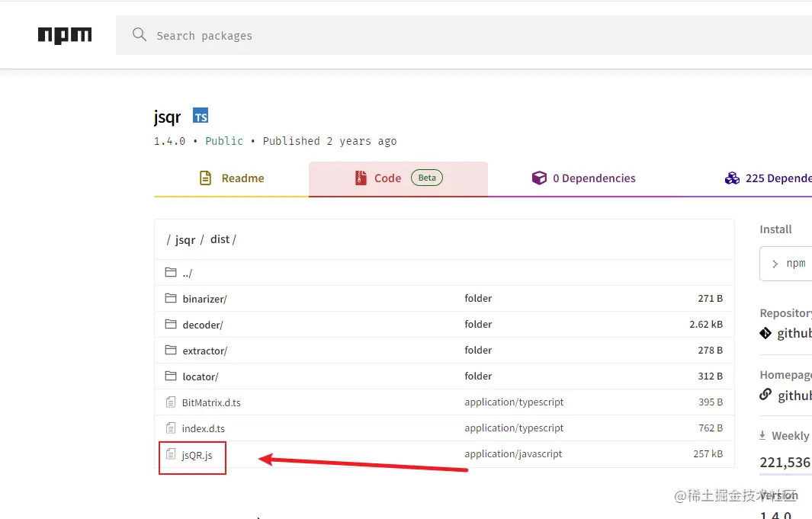
Task: Click the Repository git icon
Action: tap(765, 333)
